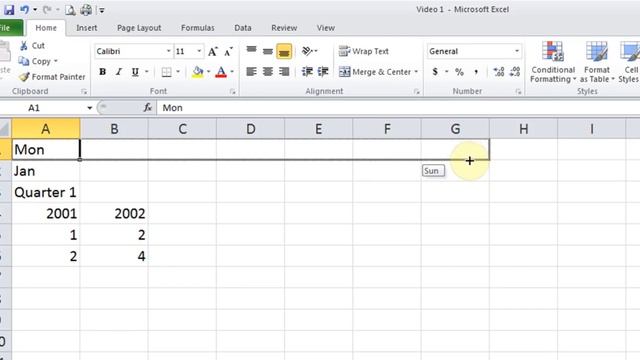Open font color palette arrow
This screenshot has height=360, width=640.
232,72
